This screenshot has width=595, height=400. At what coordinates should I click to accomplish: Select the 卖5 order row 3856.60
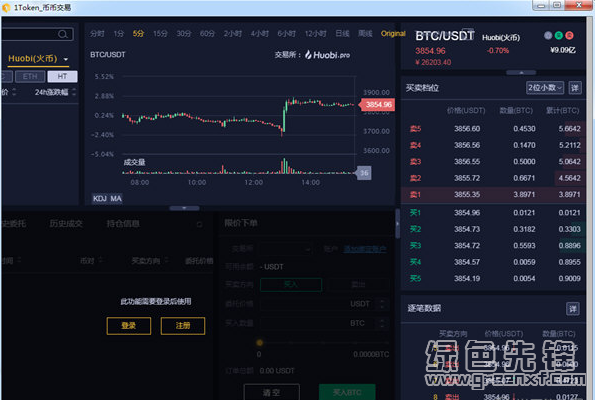(x=493, y=129)
